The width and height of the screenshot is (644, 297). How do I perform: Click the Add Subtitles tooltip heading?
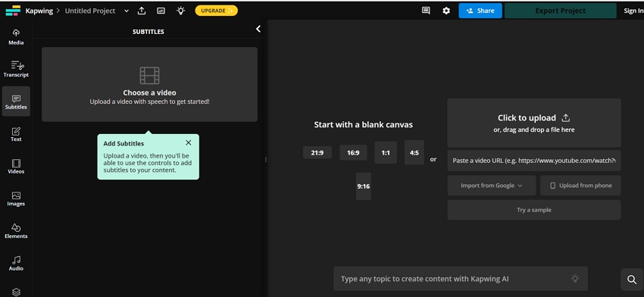tap(123, 143)
